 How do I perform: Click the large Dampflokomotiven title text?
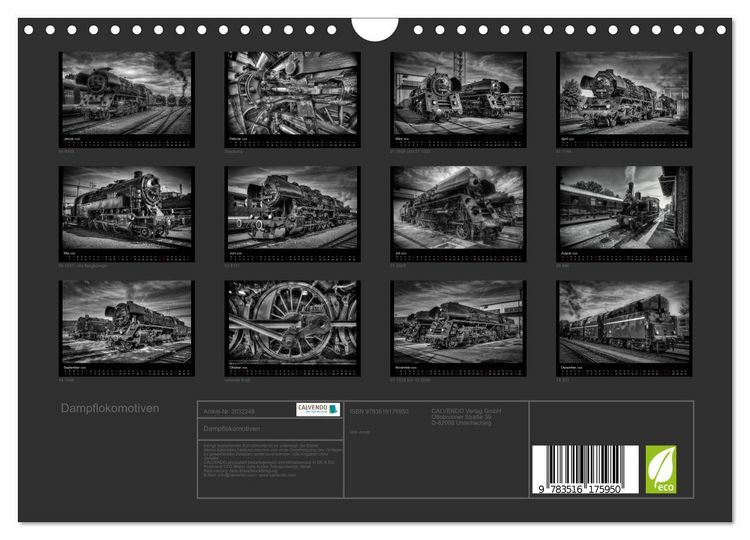110,408
